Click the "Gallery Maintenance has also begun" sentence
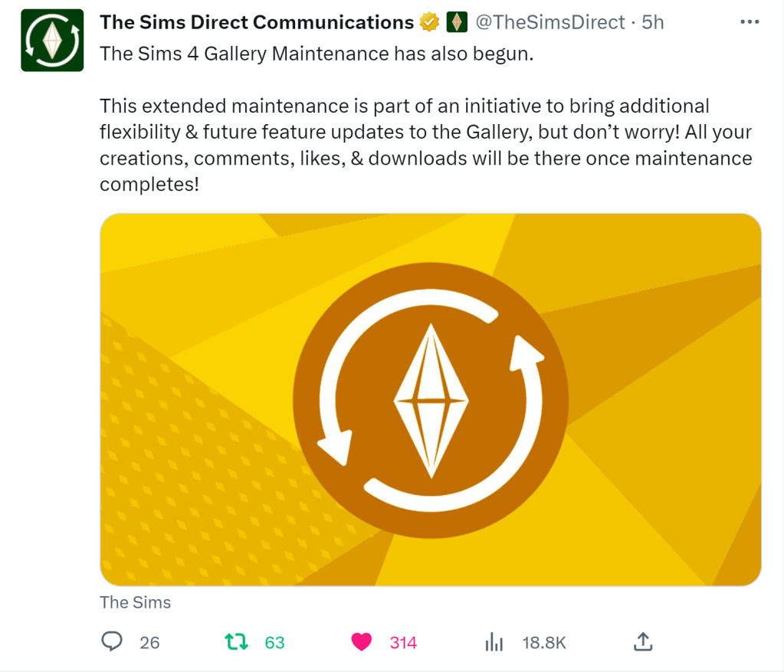Screen dimensions: 784x672 [316, 54]
